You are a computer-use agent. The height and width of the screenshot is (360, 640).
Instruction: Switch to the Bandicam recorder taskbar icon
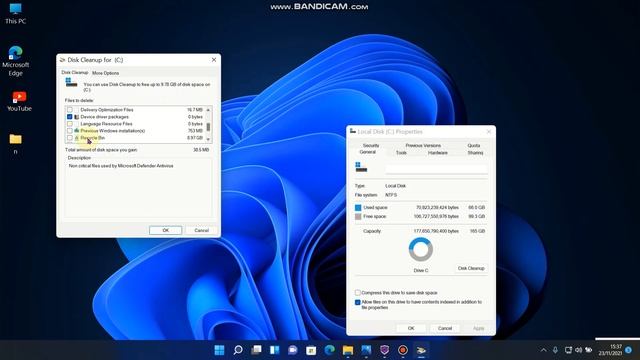point(403,350)
